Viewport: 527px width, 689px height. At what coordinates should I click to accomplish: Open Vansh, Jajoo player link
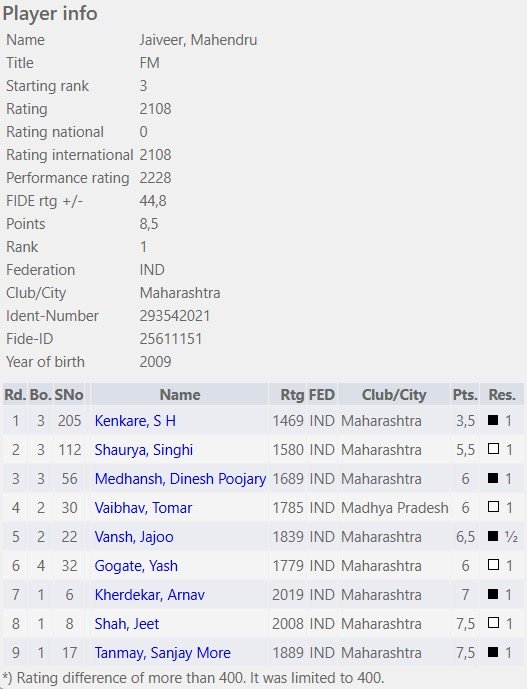coord(134,537)
